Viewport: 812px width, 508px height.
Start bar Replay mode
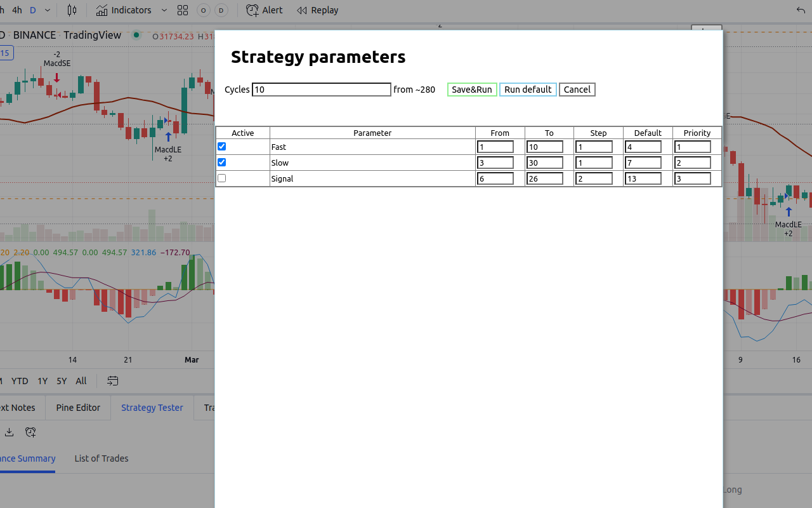317,10
